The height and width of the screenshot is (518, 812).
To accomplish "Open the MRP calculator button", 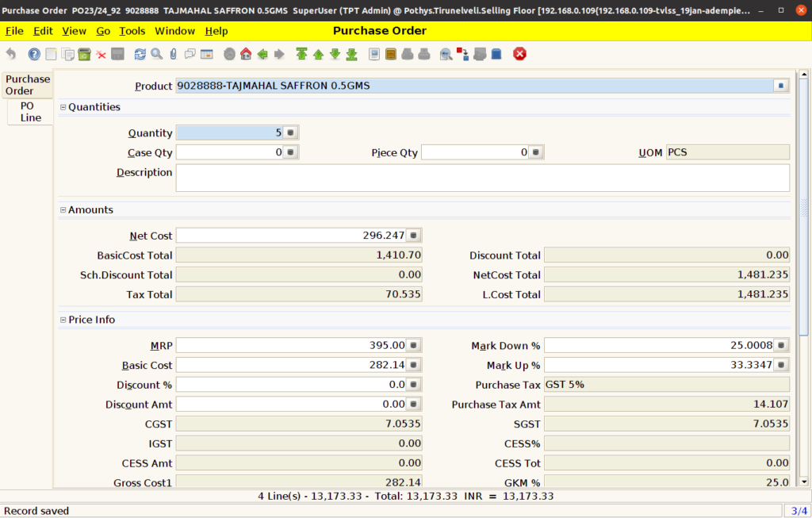I will click(413, 345).
